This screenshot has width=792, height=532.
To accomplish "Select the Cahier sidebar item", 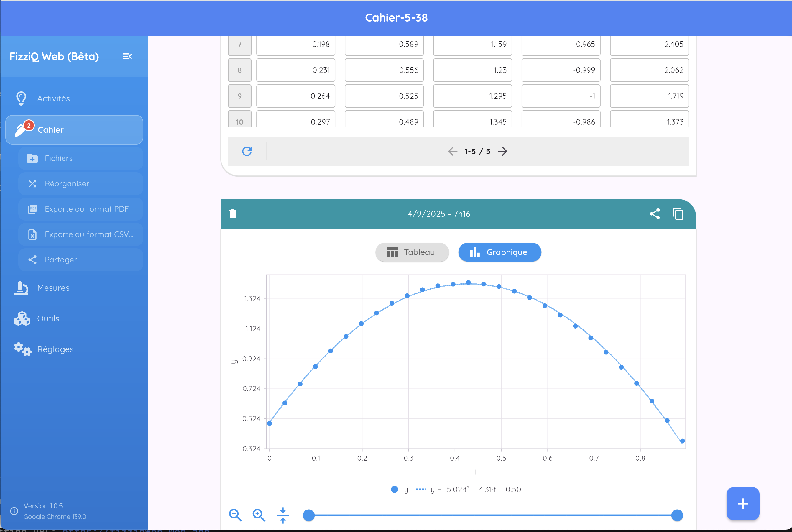I will 74,129.
